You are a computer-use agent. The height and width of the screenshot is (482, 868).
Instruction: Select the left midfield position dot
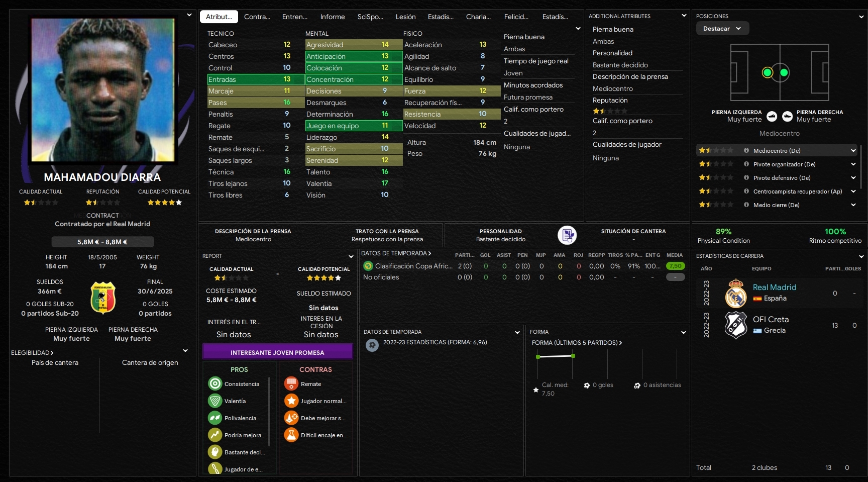click(767, 72)
